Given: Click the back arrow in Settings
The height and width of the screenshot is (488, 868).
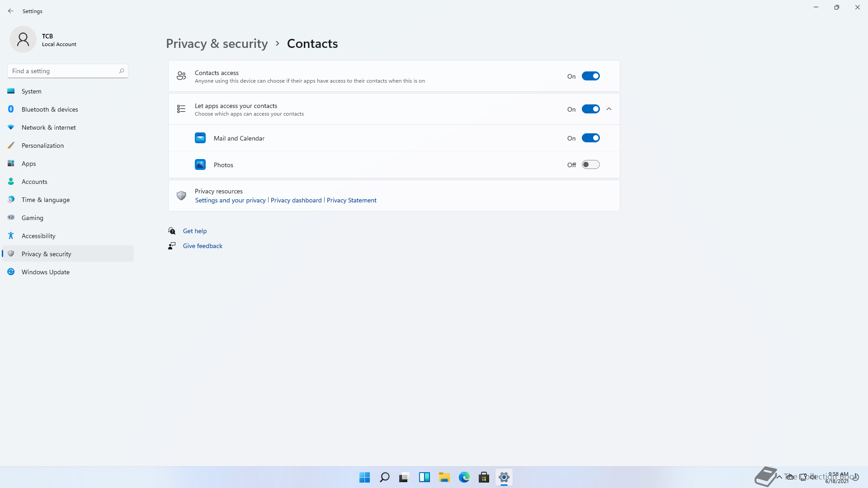Looking at the screenshot, I should click(11, 11).
